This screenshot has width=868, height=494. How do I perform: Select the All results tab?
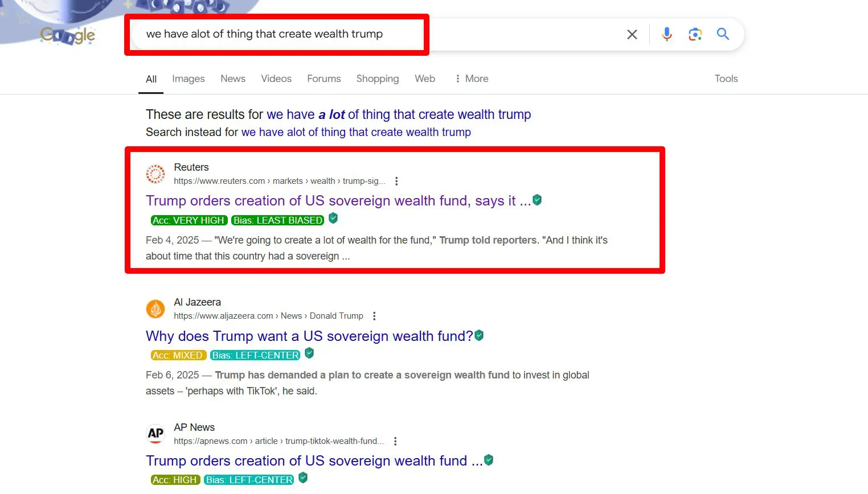pyautogui.click(x=151, y=79)
